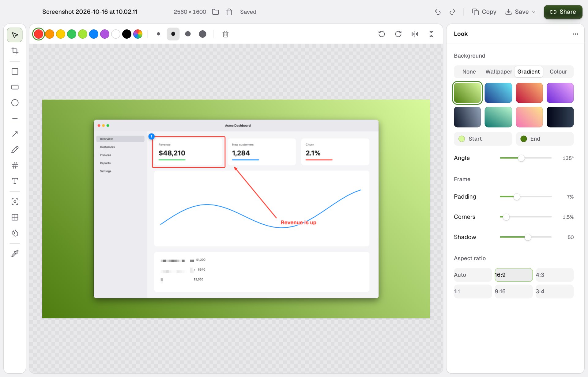588x377 pixels.
Task: Open the rainbow custom colour swatch
Action: 138,34
